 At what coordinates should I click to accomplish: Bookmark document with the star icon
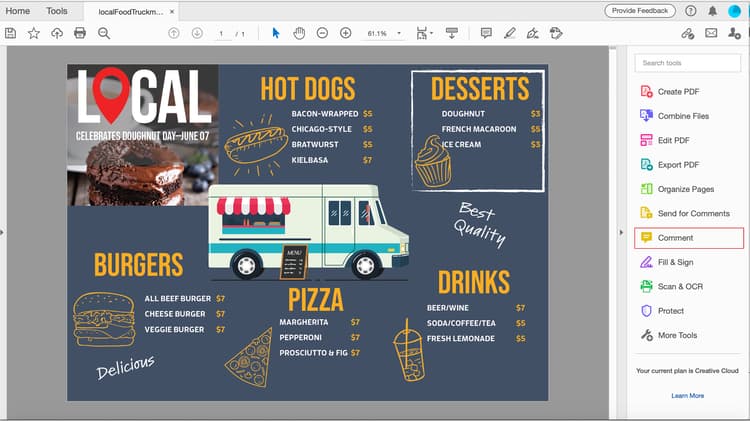(x=33, y=33)
